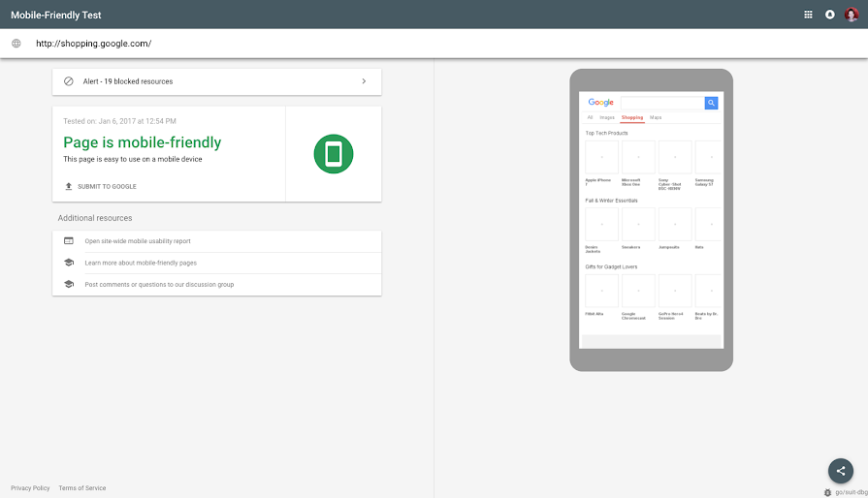Click the share floating button

(840, 471)
